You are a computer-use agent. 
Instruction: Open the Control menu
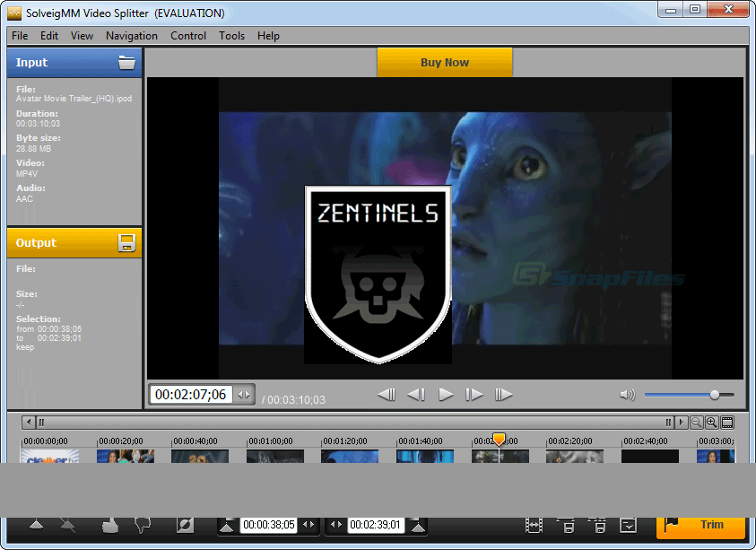(188, 36)
